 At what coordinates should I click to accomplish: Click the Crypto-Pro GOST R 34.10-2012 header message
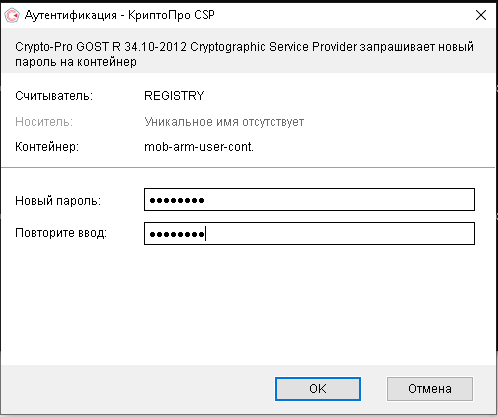tap(244, 54)
